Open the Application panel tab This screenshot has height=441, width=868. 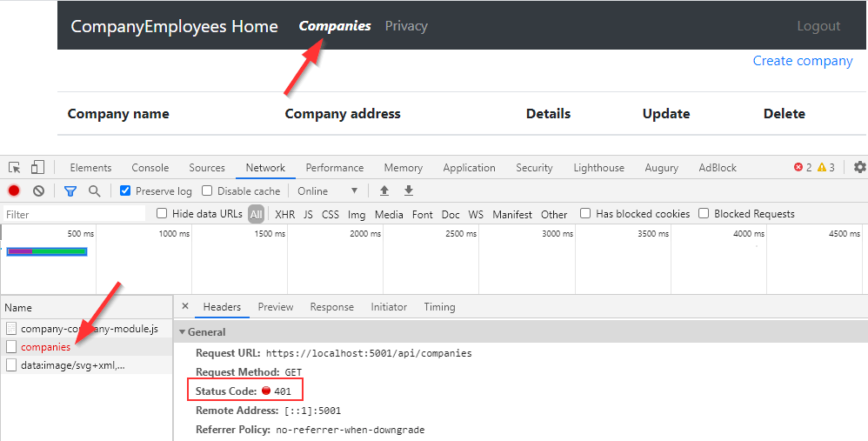tap(470, 168)
